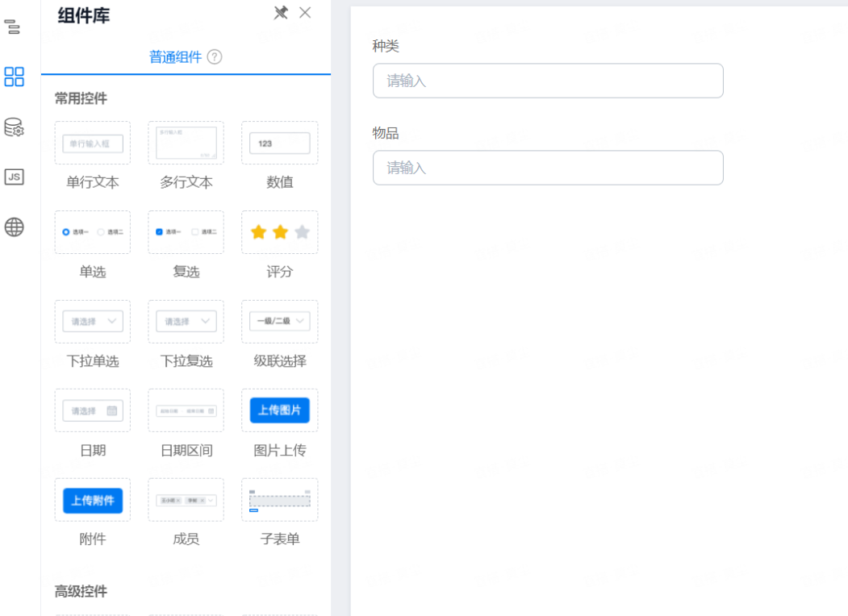Select the 数值 component thumbnail
The height and width of the screenshot is (616, 848).
[280, 143]
